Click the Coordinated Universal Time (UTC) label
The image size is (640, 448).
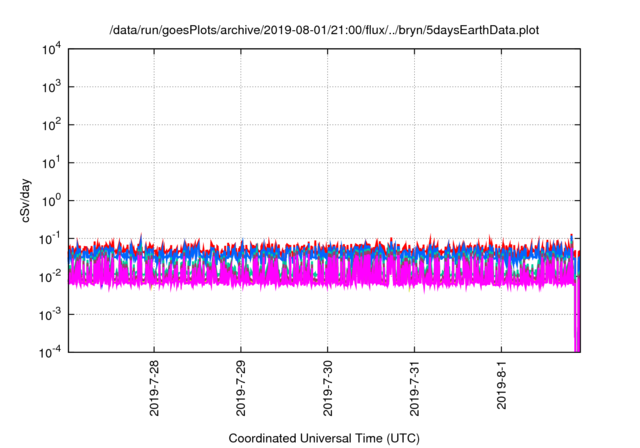point(324,438)
